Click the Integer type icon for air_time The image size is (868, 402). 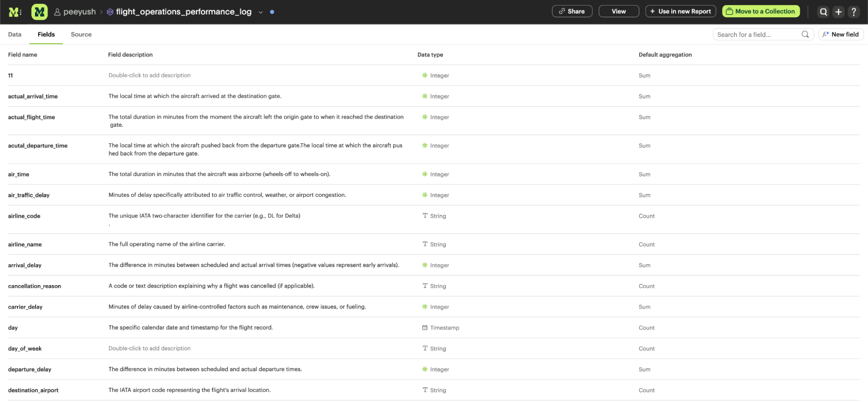coord(425,174)
